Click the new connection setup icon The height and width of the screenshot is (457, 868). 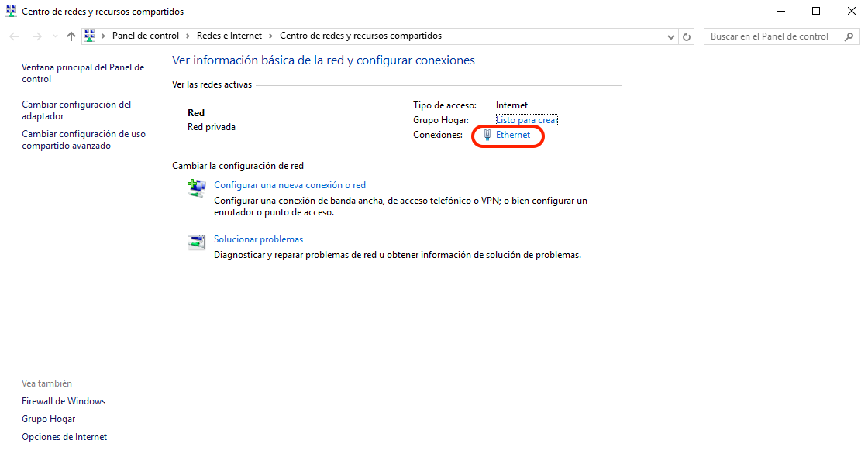point(197,188)
